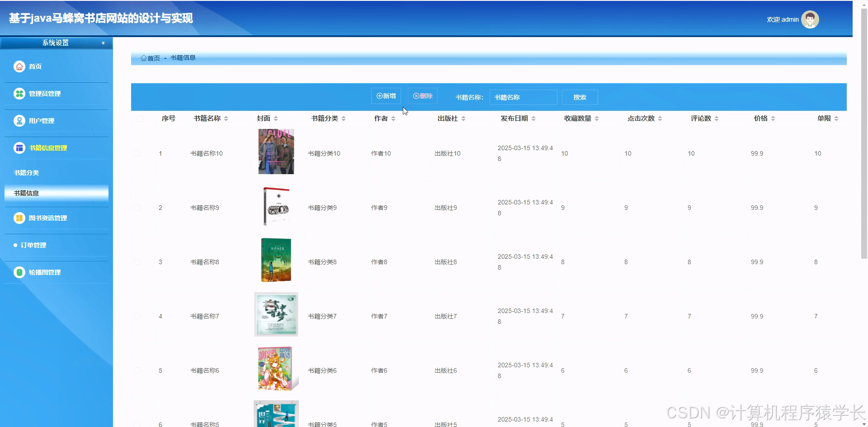This screenshot has height=427, width=868.
Task: Open the 首页 home icon in sidebar
Action: tap(19, 66)
